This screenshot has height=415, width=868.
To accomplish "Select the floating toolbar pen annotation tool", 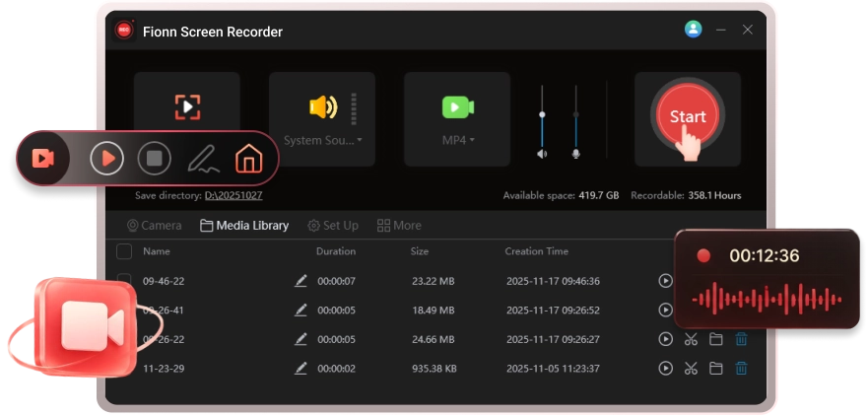I will [203, 159].
